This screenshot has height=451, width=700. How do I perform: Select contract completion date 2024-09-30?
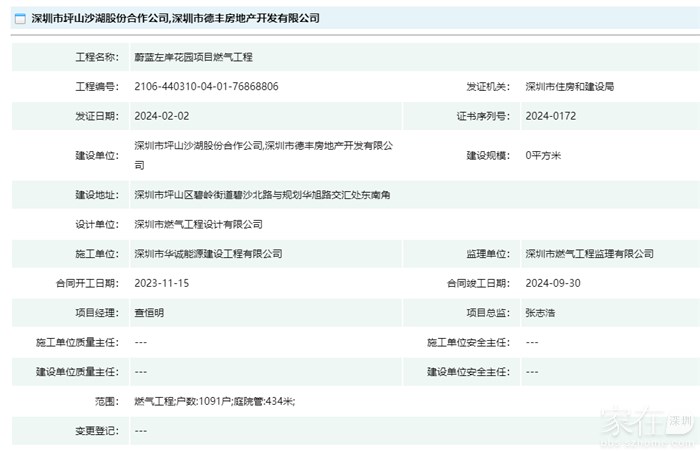pos(553,283)
